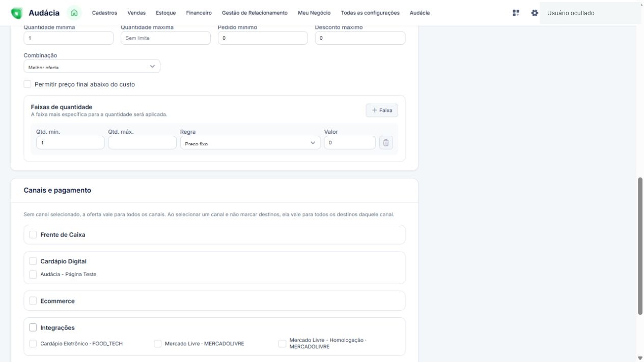Open the home icon next to Audácia

click(75, 13)
